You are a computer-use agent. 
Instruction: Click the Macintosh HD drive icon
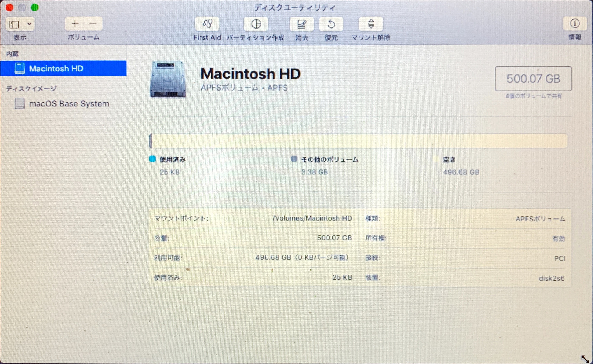coord(168,79)
